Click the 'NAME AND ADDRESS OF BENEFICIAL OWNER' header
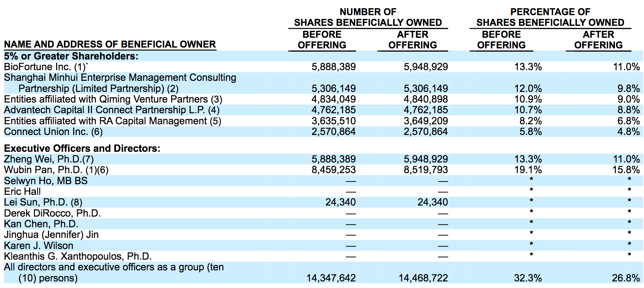The image size is (644, 288). 110,44
